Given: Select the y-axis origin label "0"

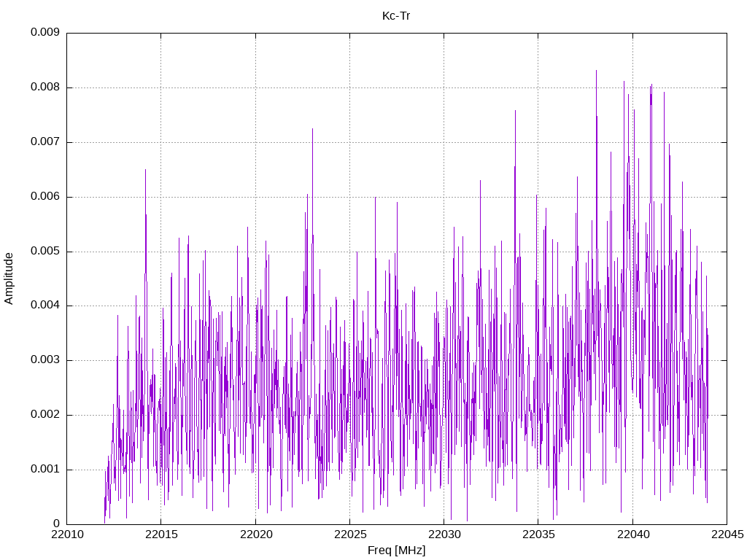Looking at the screenshot, I should 57,524.
